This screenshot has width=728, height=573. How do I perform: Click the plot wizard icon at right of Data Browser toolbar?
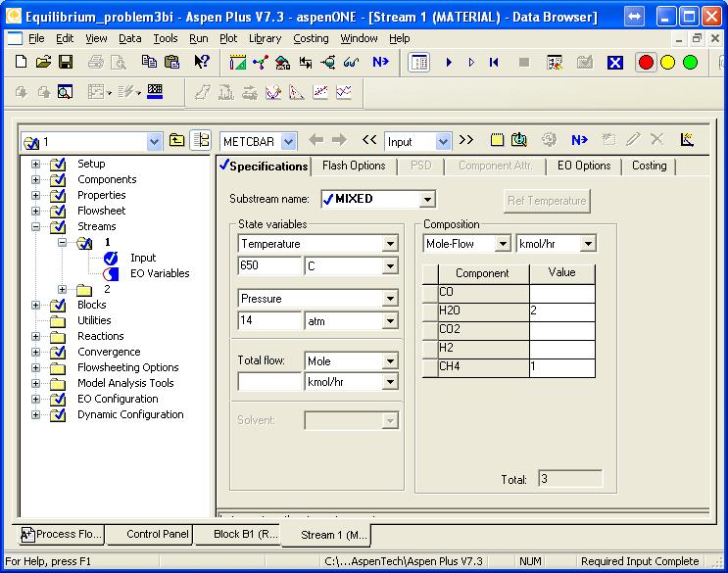tap(687, 140)
